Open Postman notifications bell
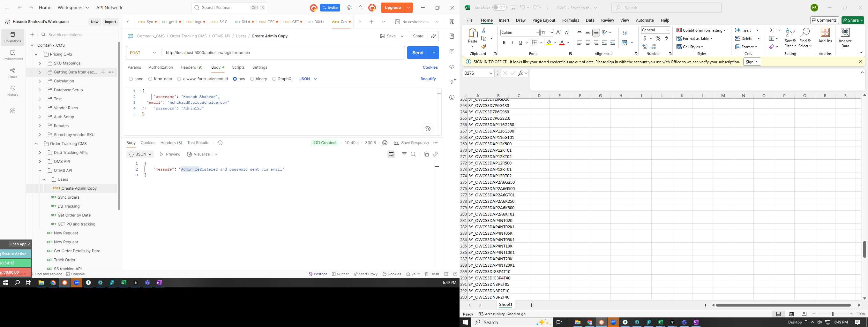 pos(361,8)
